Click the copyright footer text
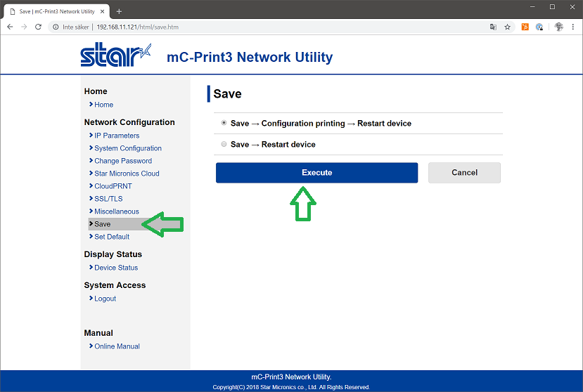Viewport: 583px width, 392px height. (291, 387)
